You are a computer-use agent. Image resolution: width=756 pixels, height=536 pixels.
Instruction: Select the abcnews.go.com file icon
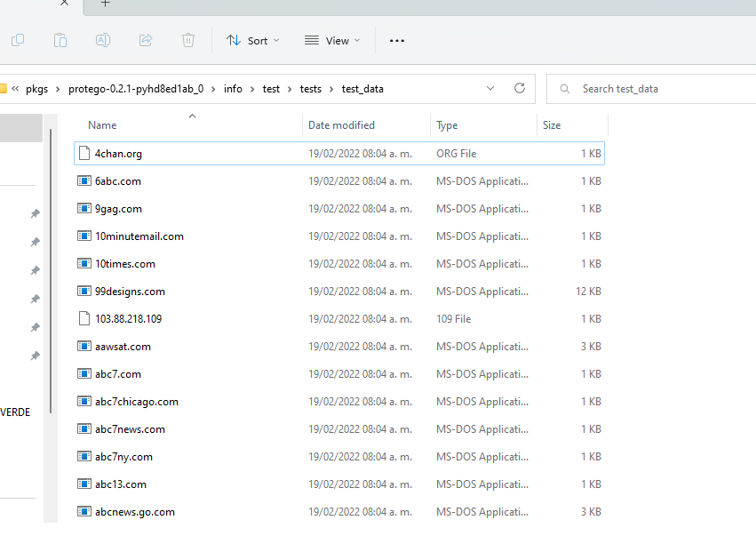[84, 511]
